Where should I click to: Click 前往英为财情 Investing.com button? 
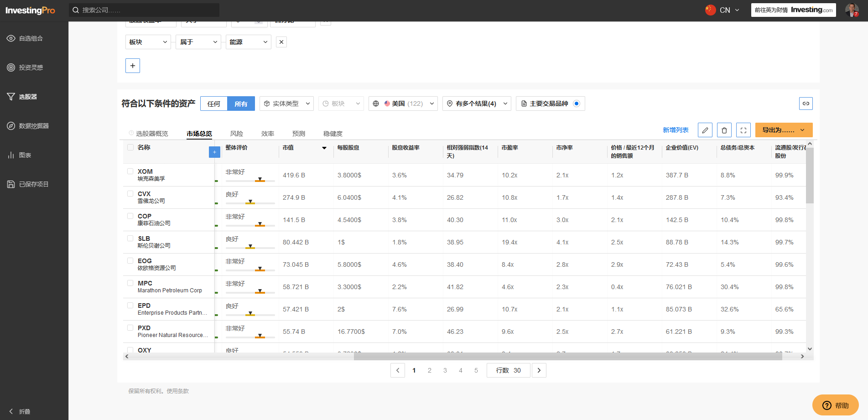794,10
